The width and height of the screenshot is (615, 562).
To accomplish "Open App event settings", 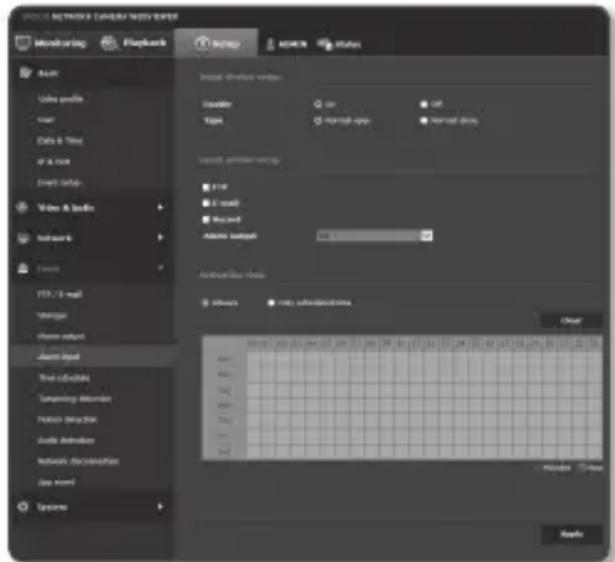I will tap(56, 482).
